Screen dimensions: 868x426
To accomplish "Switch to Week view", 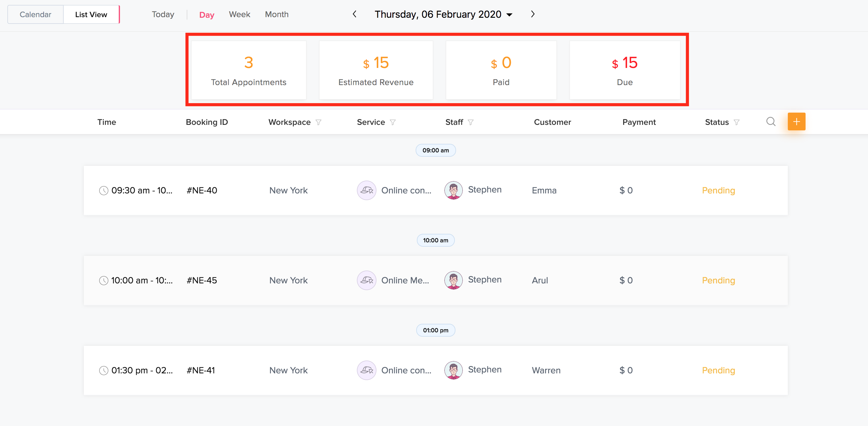I will [x=239, y=14].
